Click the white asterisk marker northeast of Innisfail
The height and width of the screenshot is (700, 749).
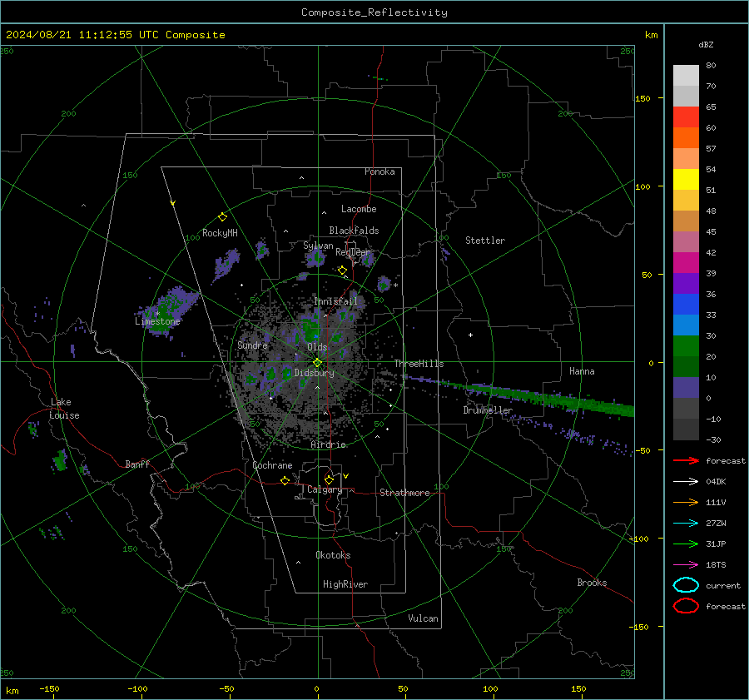tap(395, 285)
